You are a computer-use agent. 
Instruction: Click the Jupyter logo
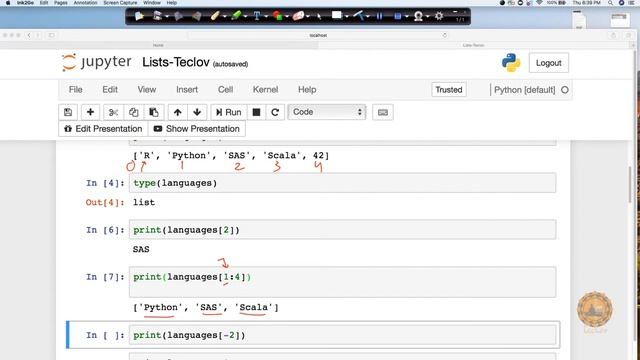[97, 62]
